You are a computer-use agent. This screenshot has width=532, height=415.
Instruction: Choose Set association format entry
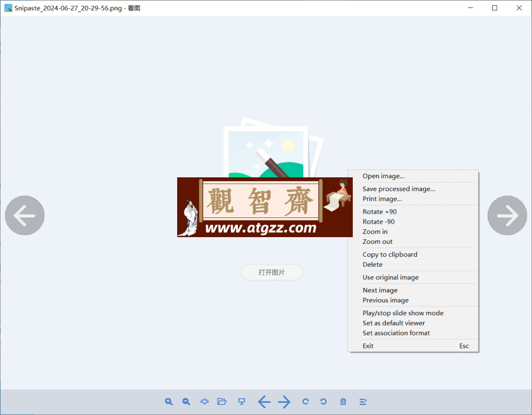coord(413,333)
